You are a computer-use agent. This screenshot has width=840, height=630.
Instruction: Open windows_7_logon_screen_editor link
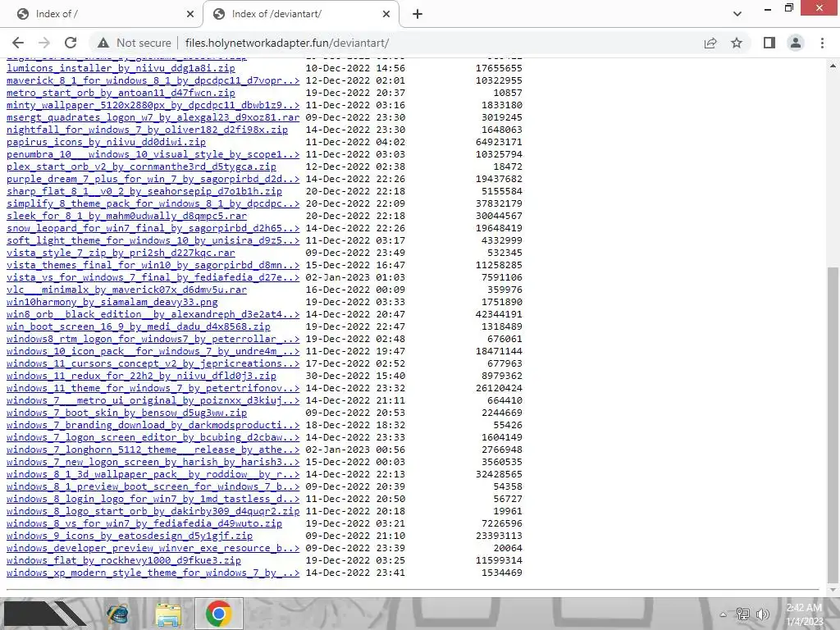(x=153, y=438)
